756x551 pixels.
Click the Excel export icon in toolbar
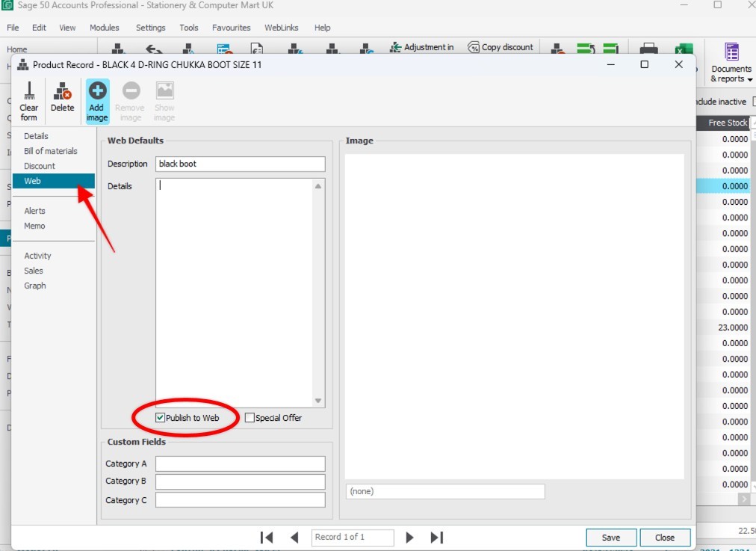(x=684, y=49)
